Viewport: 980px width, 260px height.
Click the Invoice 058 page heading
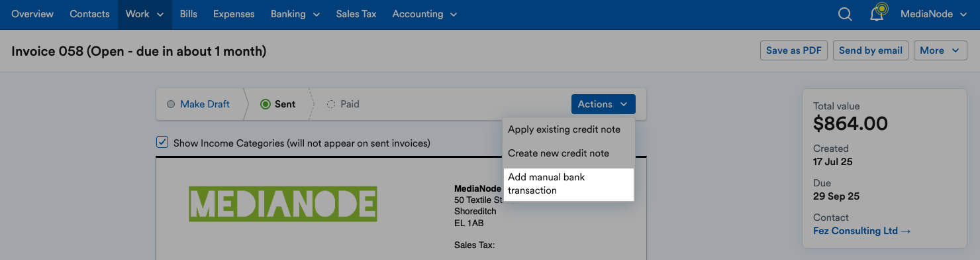coord(138,50)
